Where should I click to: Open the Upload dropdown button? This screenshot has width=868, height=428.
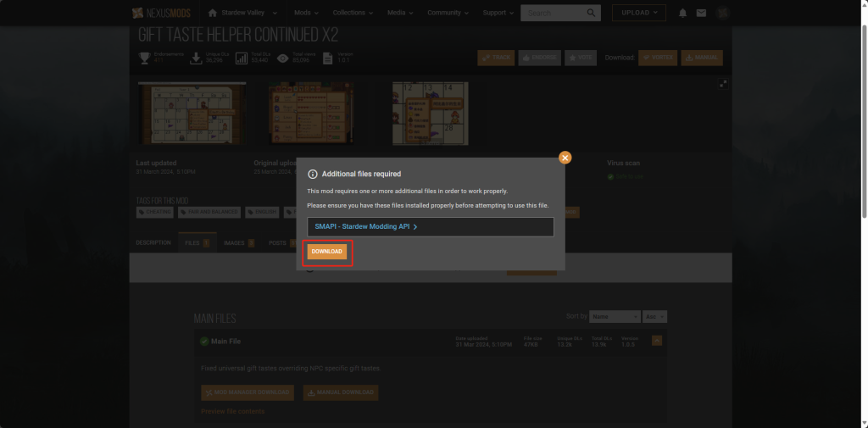click(x=638, y=13)
